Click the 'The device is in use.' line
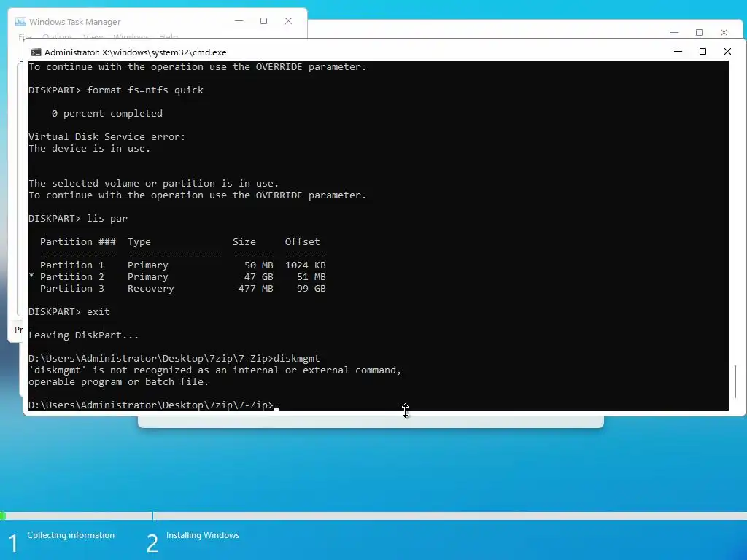 (89, 149)
